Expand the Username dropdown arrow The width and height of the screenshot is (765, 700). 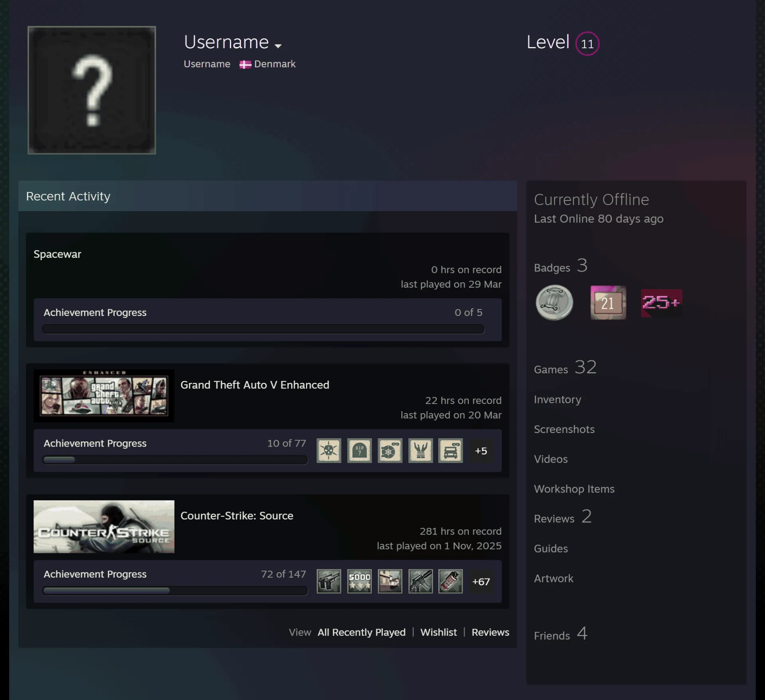click(x=278, y=46)
